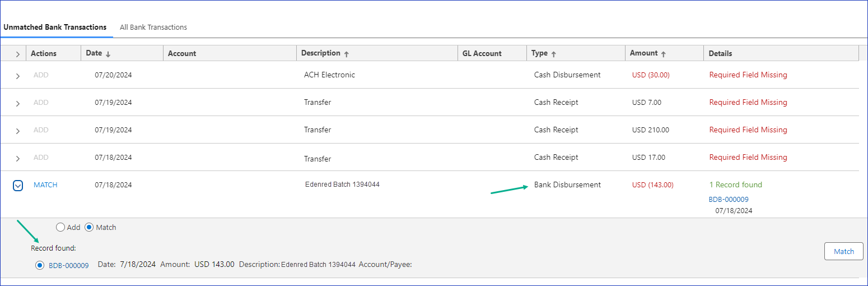This screenshot has height=286, width=868.
Task: Click the MATCH action link
Action: point(45,184)
